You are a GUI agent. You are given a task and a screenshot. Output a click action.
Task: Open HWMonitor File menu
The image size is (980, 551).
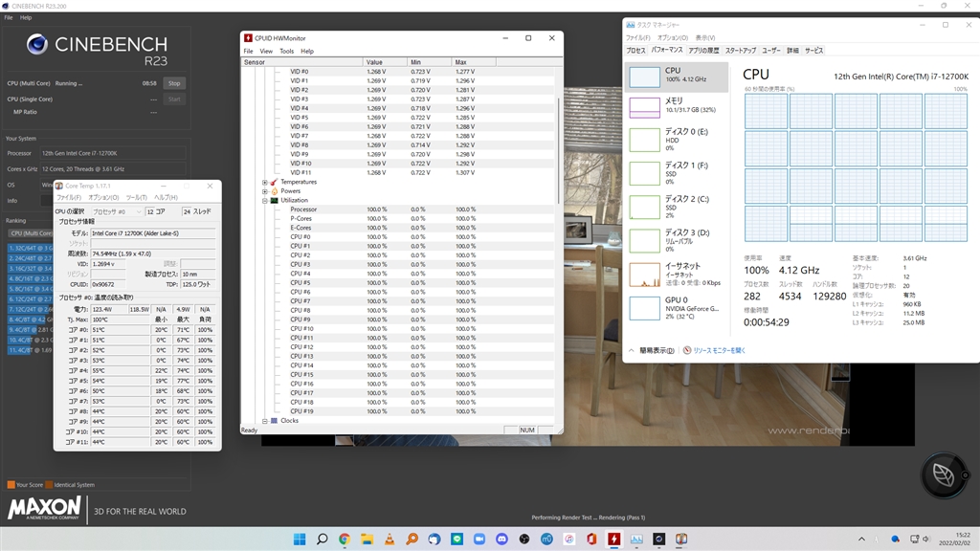248,52
